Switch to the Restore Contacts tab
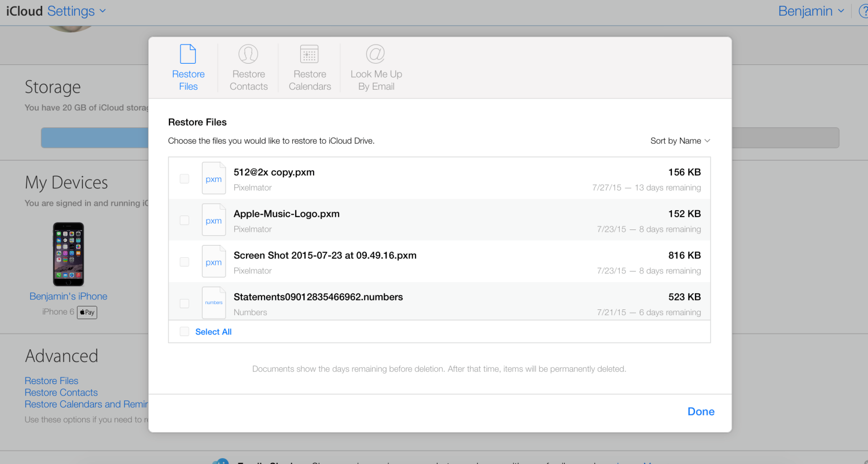 click(x=248, y=67)
